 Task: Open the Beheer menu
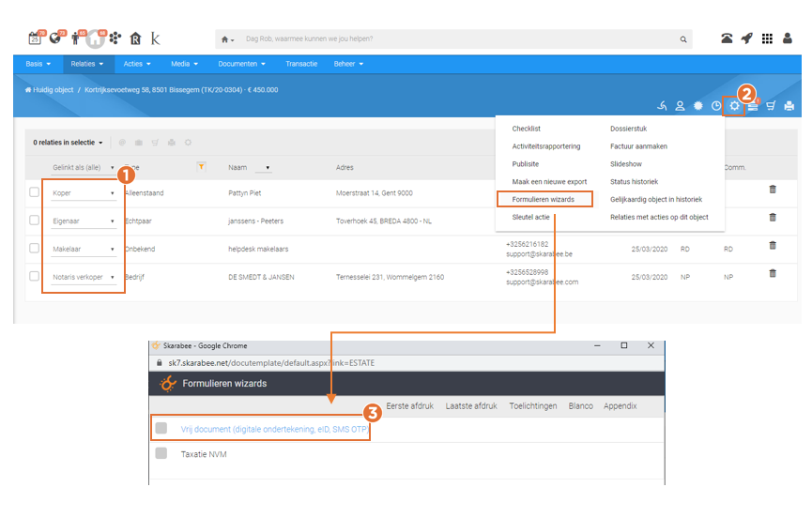click(348, 64)
